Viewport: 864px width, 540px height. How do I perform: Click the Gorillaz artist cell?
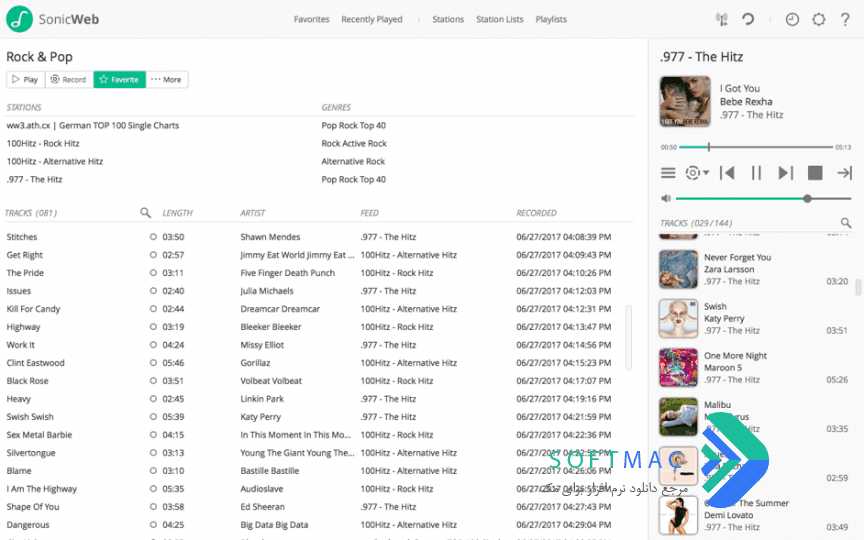point(255,363)
